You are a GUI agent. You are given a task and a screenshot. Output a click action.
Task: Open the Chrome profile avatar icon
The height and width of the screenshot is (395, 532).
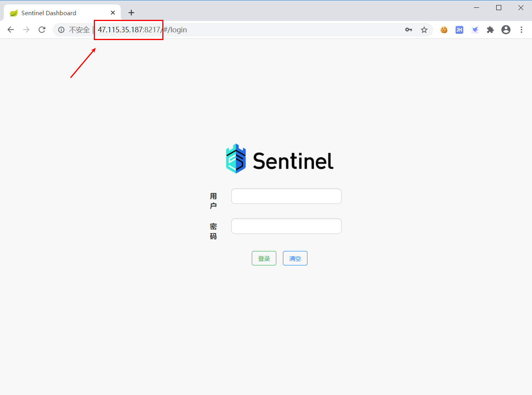[506, 30]
